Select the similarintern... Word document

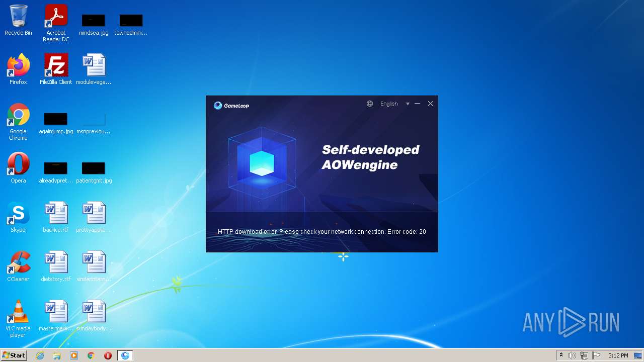pos(94,266)
